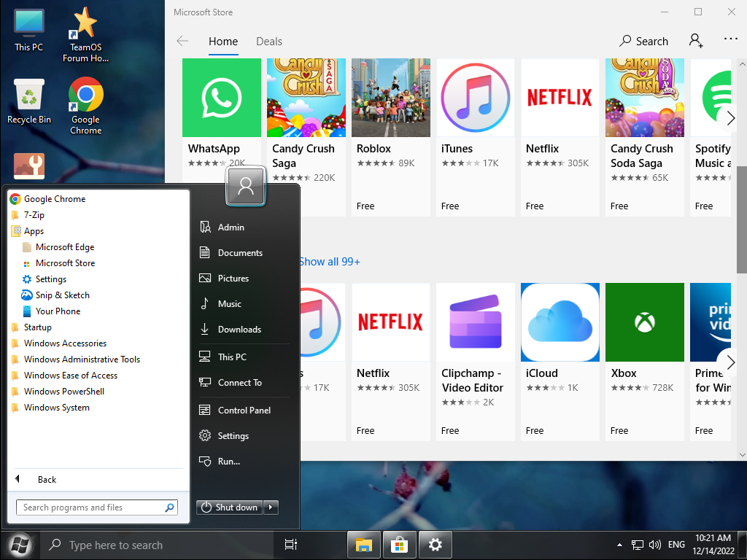Open Search in Microsoft Store

click(643, 42)
